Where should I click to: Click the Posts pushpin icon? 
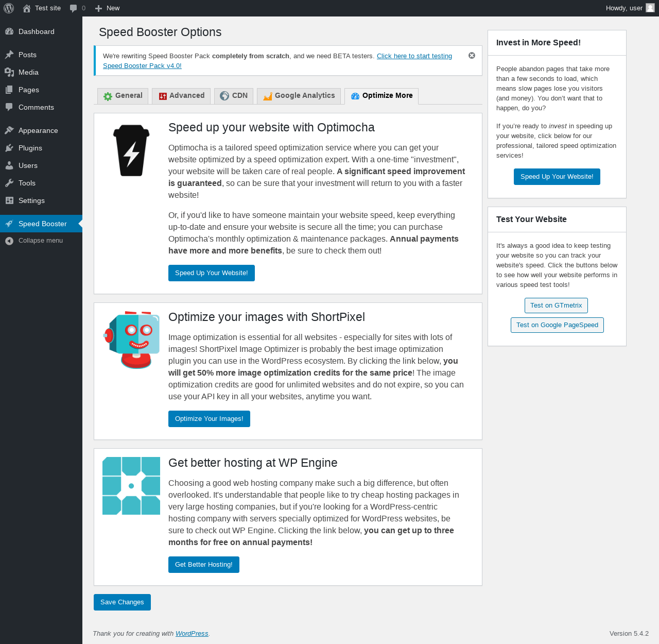point(9,55)
